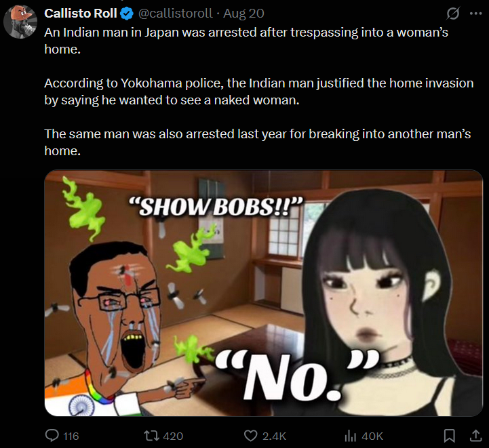
Task: Open Callisto Roll's profile avatar
Action: 20,22
